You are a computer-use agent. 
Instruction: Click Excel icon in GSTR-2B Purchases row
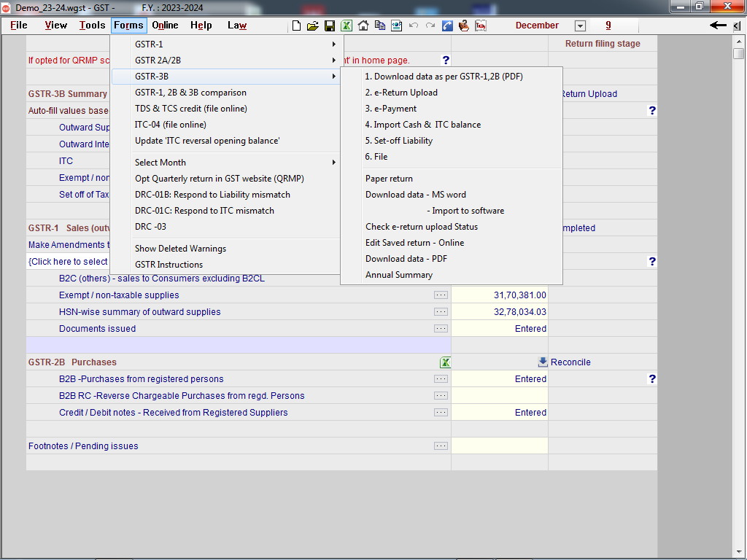click(445, 362)
